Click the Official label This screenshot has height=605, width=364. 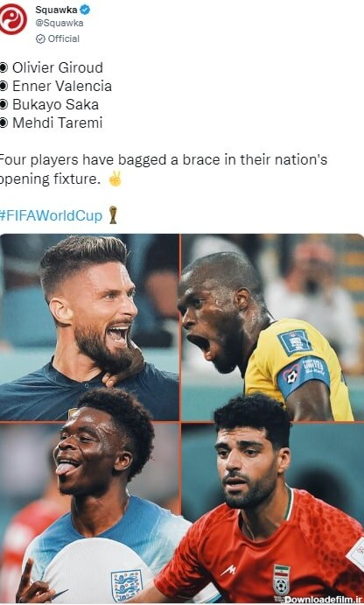pos(64,39)
